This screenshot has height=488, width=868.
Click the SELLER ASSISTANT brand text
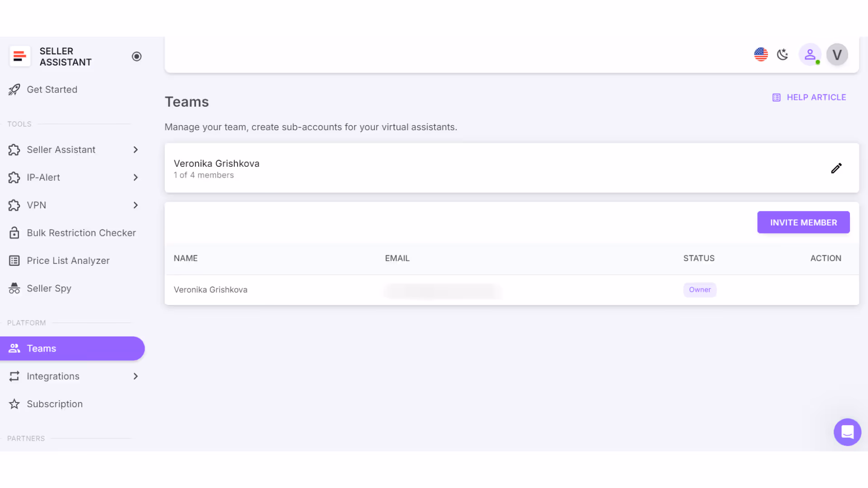coord(66,56)
